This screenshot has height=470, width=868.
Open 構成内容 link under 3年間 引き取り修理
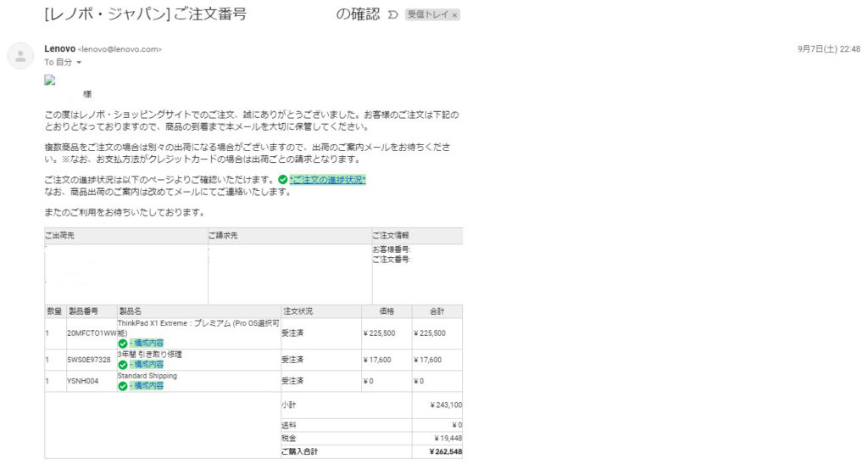(147, 364)
